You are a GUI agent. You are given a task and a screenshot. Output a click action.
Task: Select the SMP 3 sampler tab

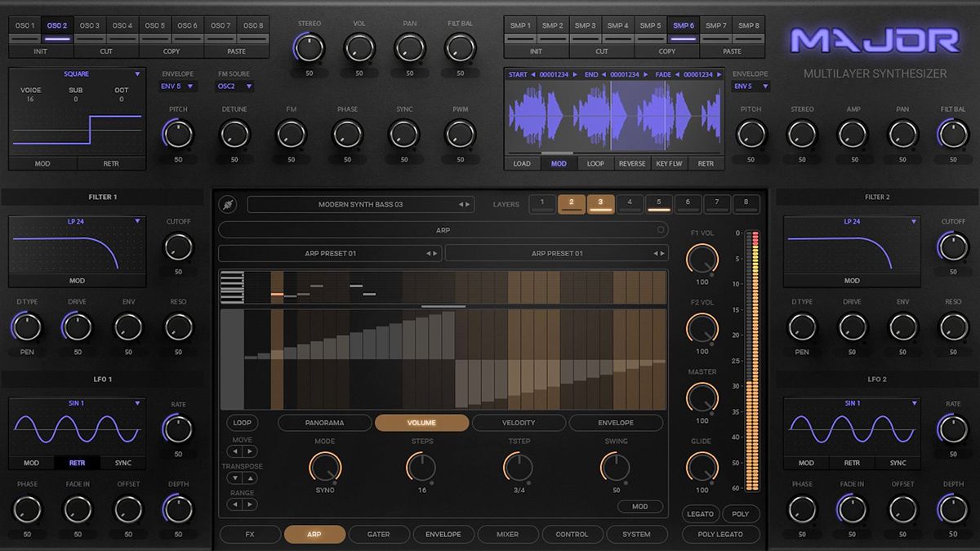point(585,25)
